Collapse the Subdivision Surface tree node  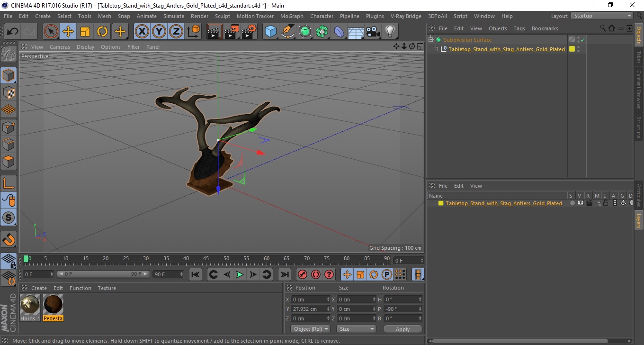(x=430, y=40)
